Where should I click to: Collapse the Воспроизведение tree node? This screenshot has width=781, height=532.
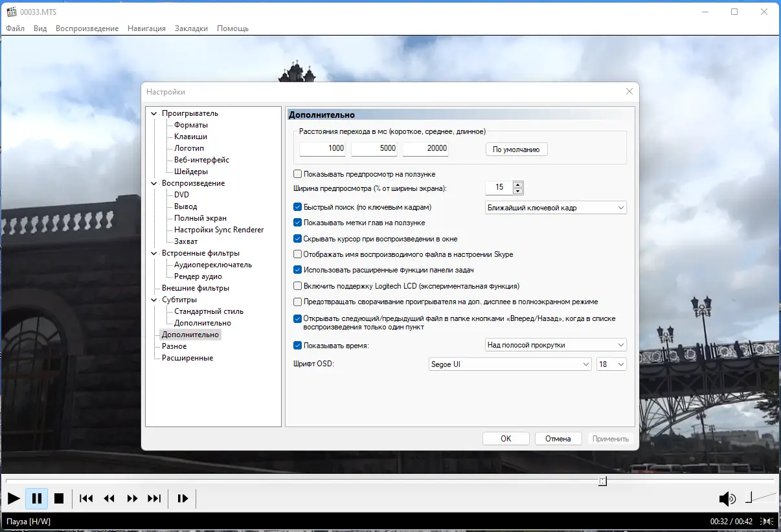point(154,184)
